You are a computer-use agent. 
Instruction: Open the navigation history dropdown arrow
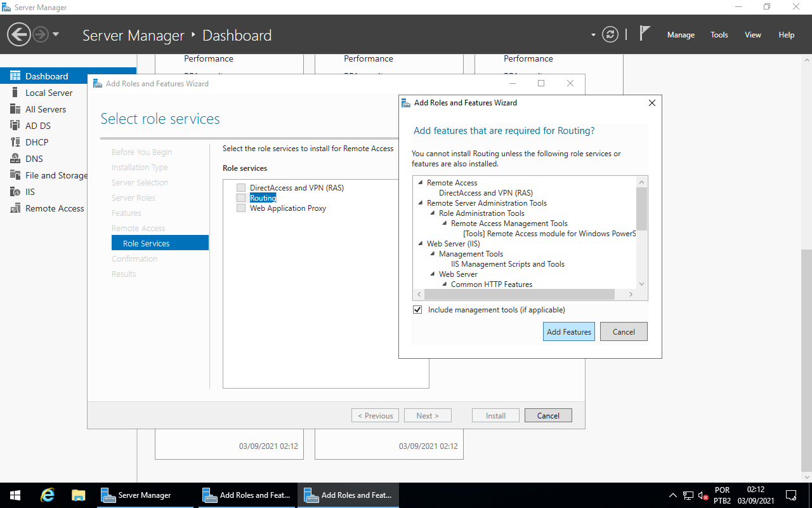point(56,35)
